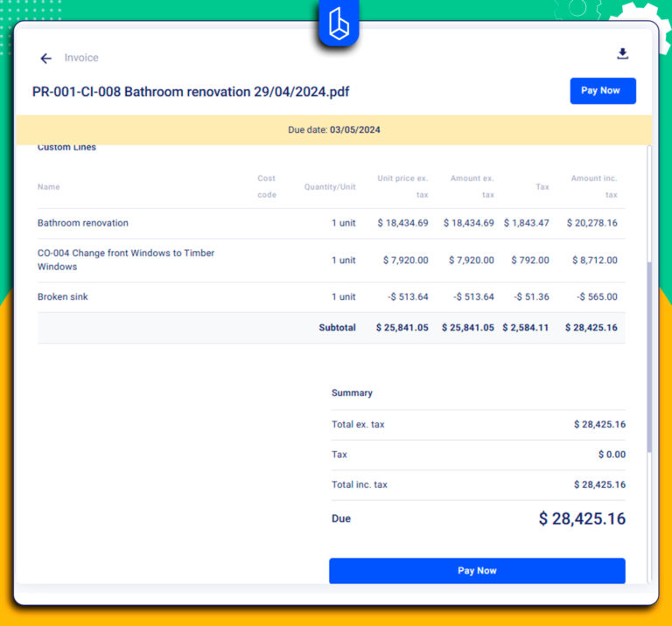Viewport: 672px width, 626px height.
Task: Click the Amount ex. tax column header
Action: 472,186
